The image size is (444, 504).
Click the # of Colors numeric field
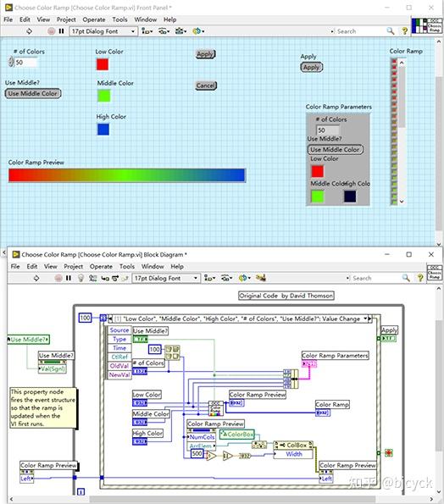click(x=25, y=63)
